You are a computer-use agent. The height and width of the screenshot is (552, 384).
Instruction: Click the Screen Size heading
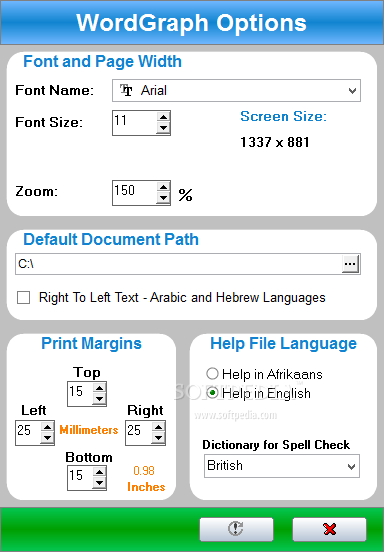284,117
